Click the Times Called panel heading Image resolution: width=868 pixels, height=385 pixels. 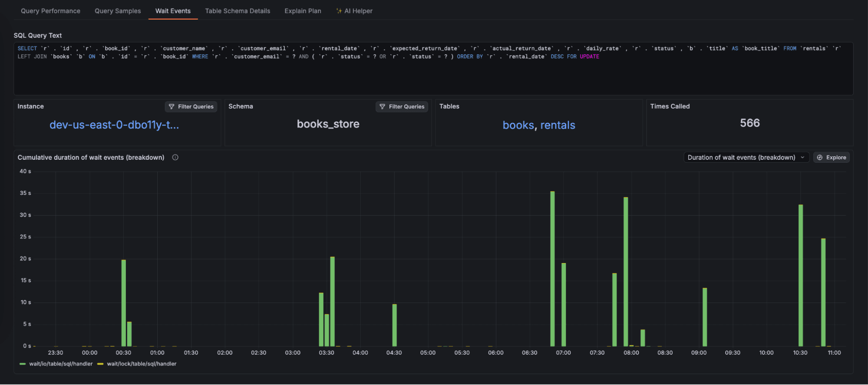[670, 106]
